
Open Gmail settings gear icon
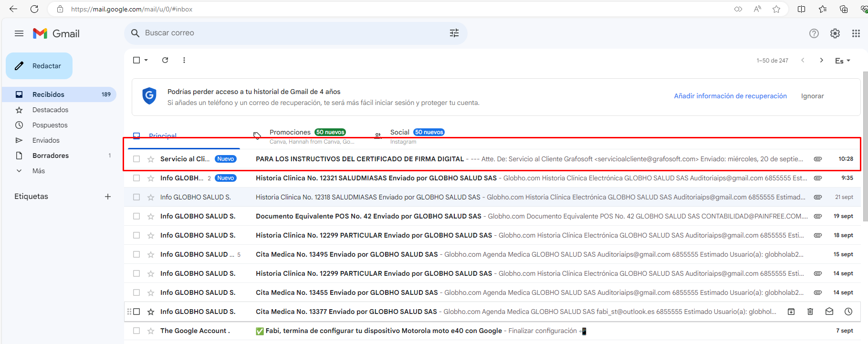coord(835,33)
